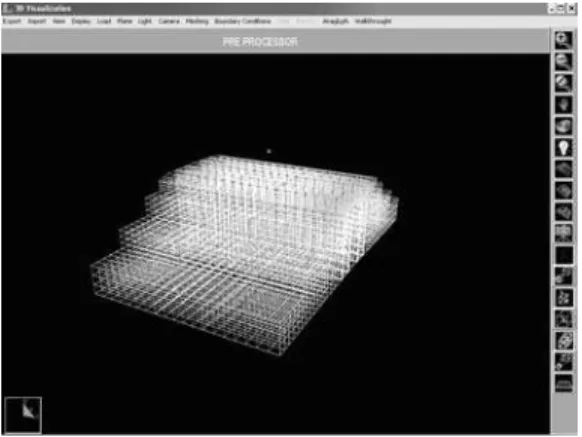Screen dimensions: 582x437
Task: Toggle the light bulb lighting icon
Action: pos(563,147)
